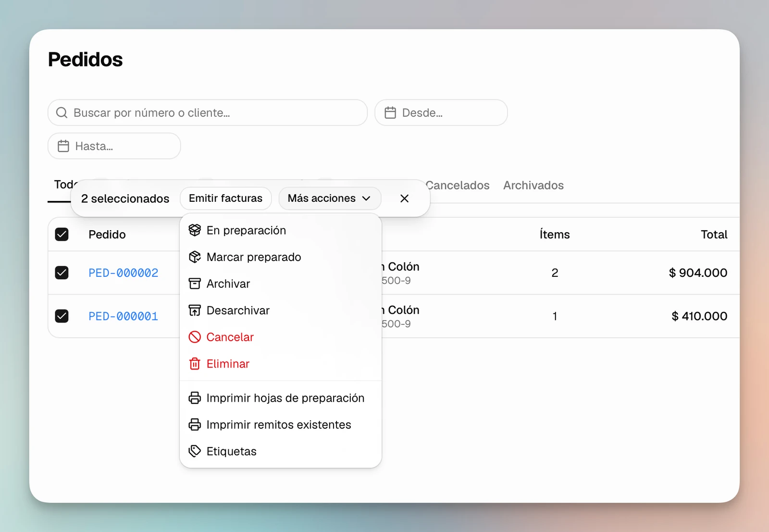The height and width of the screenshot is (532, 769).
Task: Open the Hasta date field
Action: click(x=114, y=146)
